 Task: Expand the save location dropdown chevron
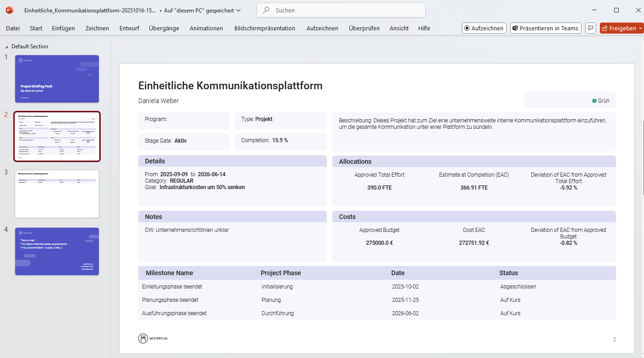tap(238, 10)
